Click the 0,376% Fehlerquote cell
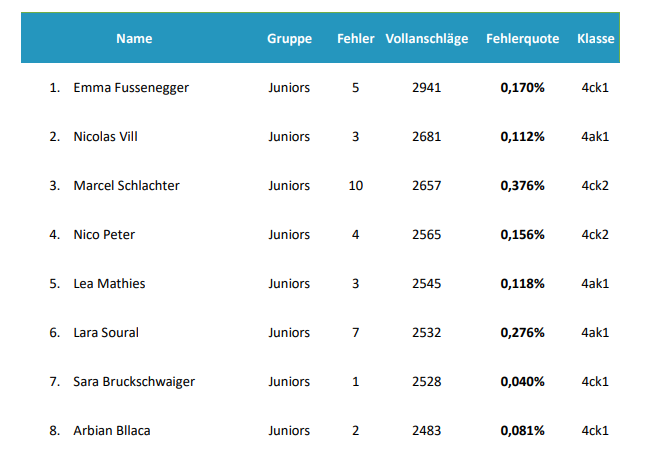670x471 pixels. 522,186
